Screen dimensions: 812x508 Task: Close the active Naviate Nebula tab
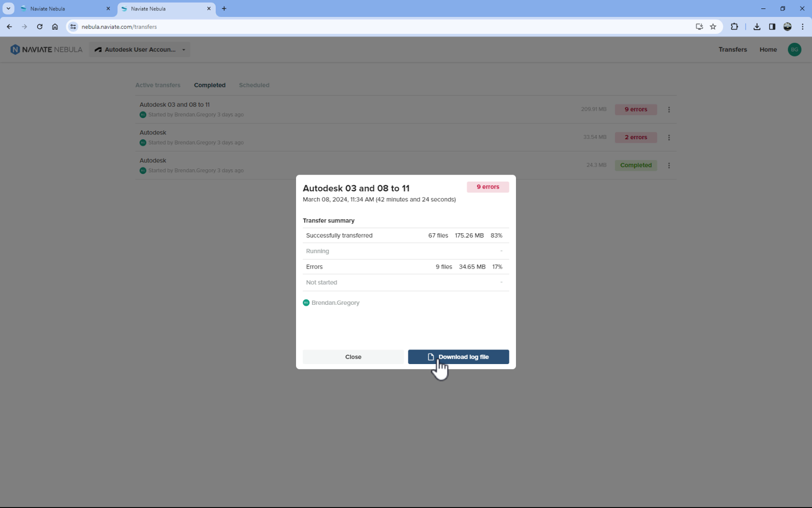[209, 8]
